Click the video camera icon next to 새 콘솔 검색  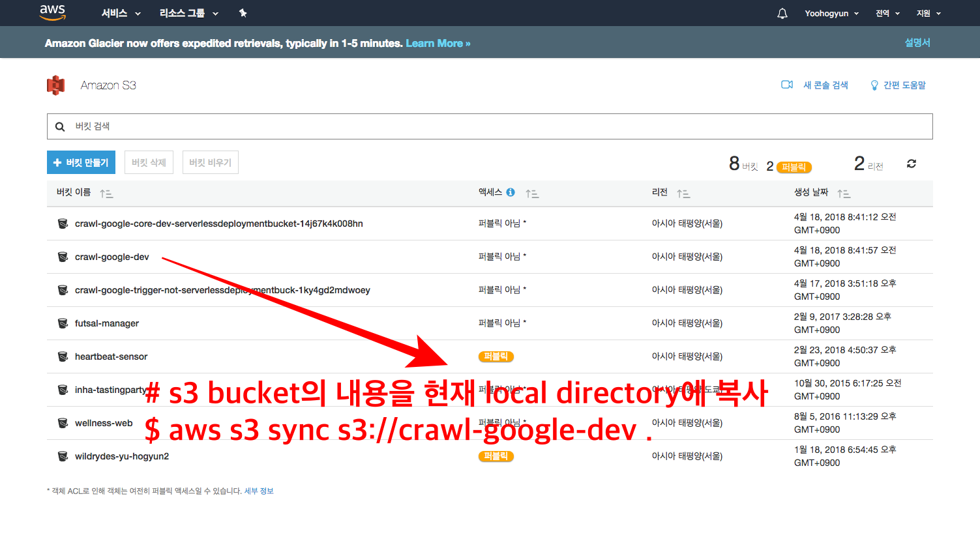coord(787,85)
